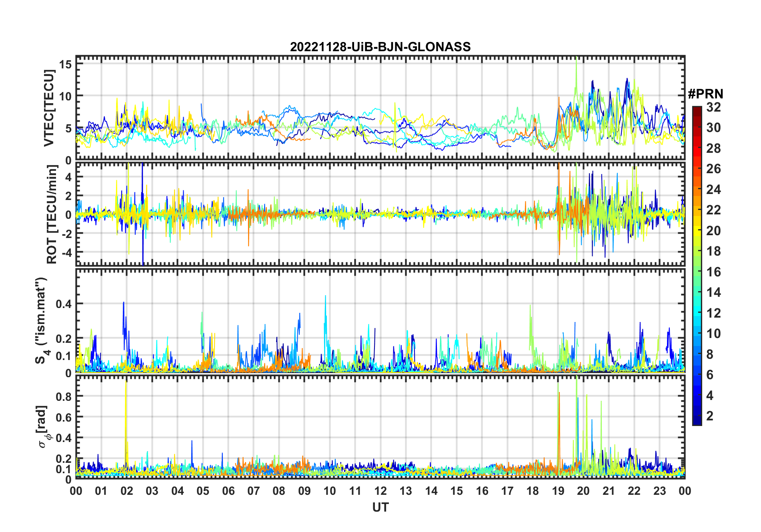
Task: Select the VTEC[TECU] y-axis label
Action: 49,108
